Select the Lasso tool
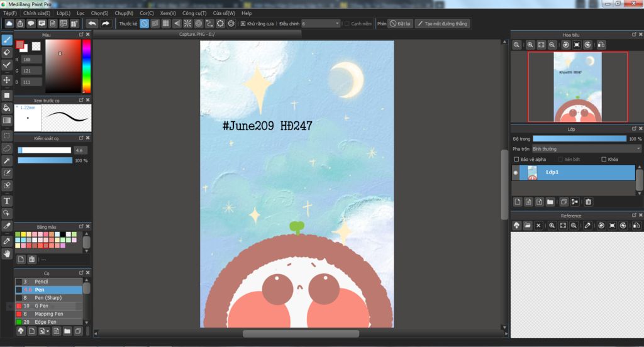 click(6, 148)
